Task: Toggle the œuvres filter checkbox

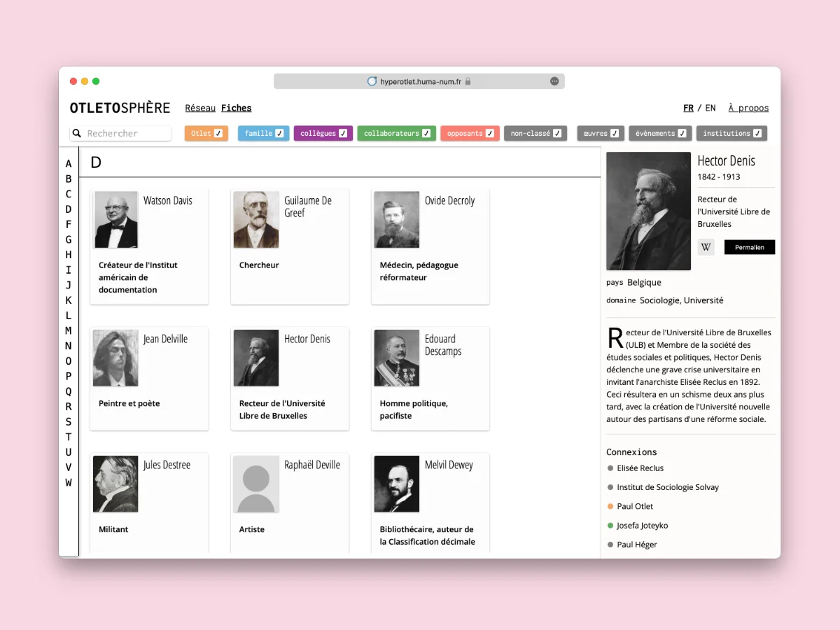Action: pos(615,133)
